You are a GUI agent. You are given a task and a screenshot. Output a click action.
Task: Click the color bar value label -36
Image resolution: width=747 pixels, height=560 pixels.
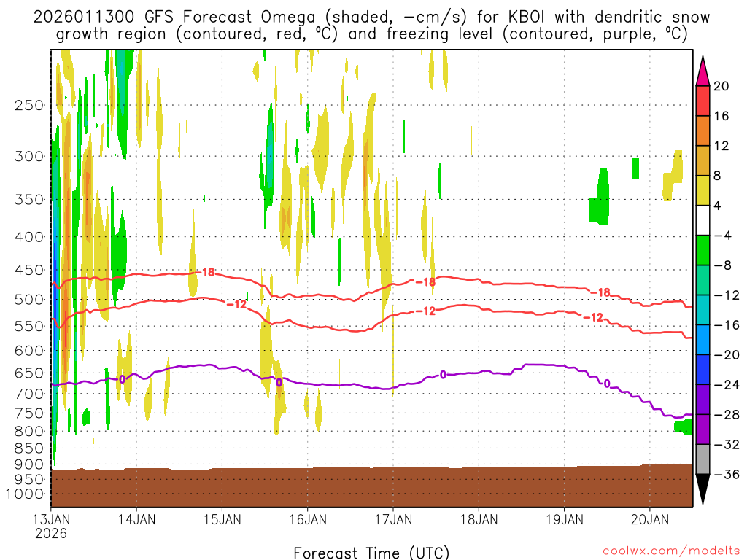[727, 474]
